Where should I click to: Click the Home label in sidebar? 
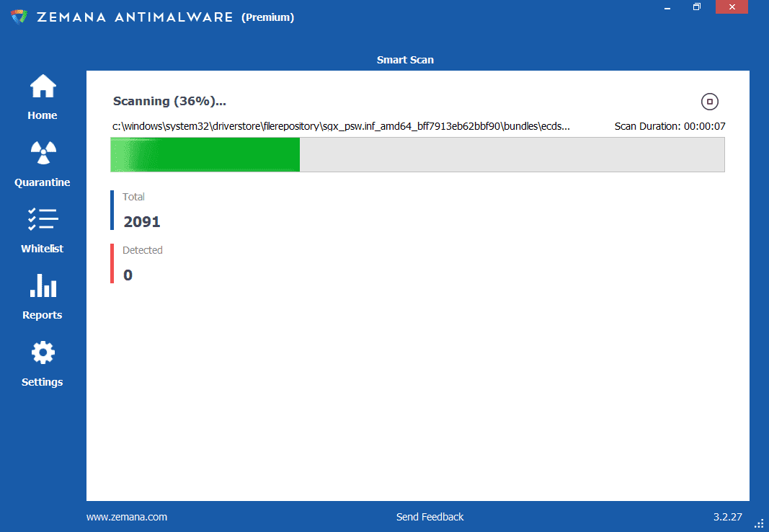(43, 116)
